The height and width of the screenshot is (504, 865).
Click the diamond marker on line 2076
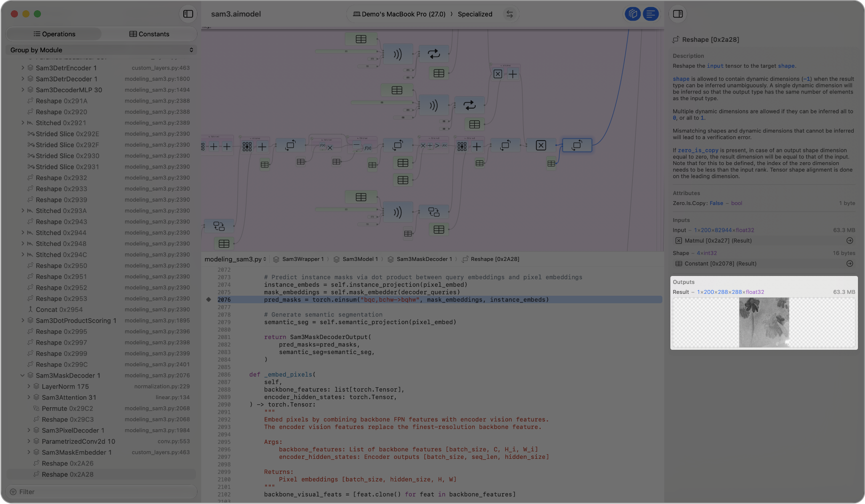tap(209, 299)
